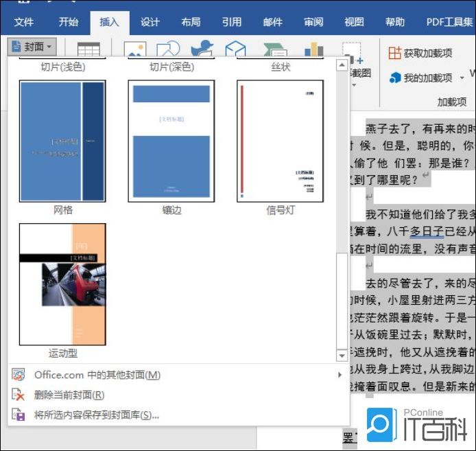The height and width of the screenshot is (451, 476).
Task: Click the text 燕子去了 in the document
Action: 389,129
